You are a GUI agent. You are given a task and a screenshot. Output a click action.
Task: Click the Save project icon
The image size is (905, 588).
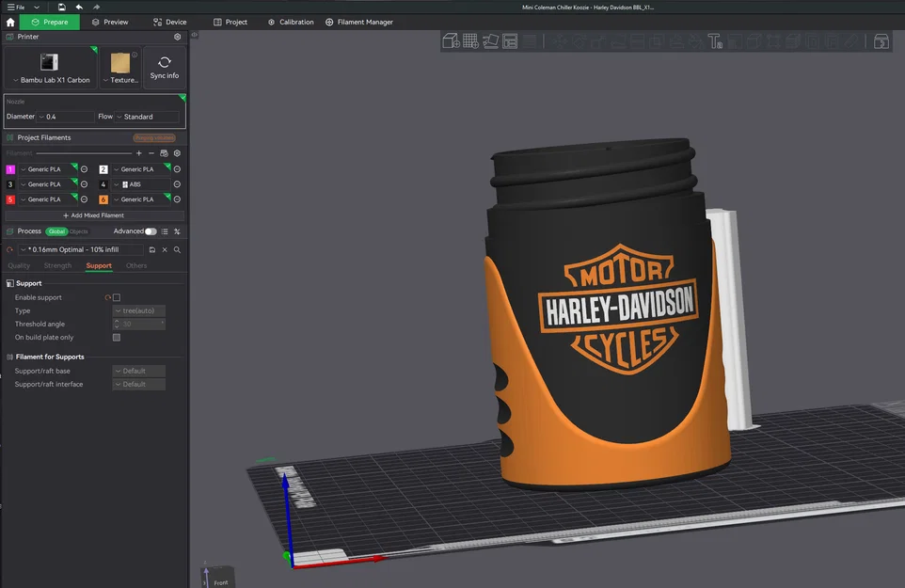click(x=61, y=7)
